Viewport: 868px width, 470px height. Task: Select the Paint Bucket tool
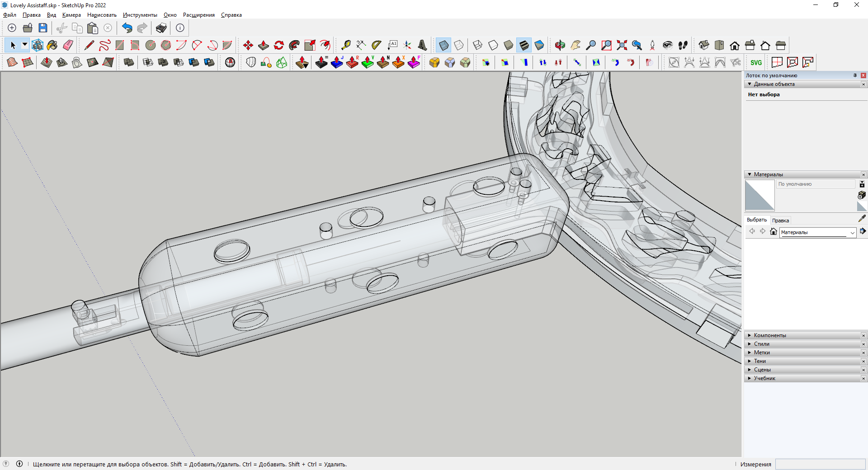pos(52,45)
